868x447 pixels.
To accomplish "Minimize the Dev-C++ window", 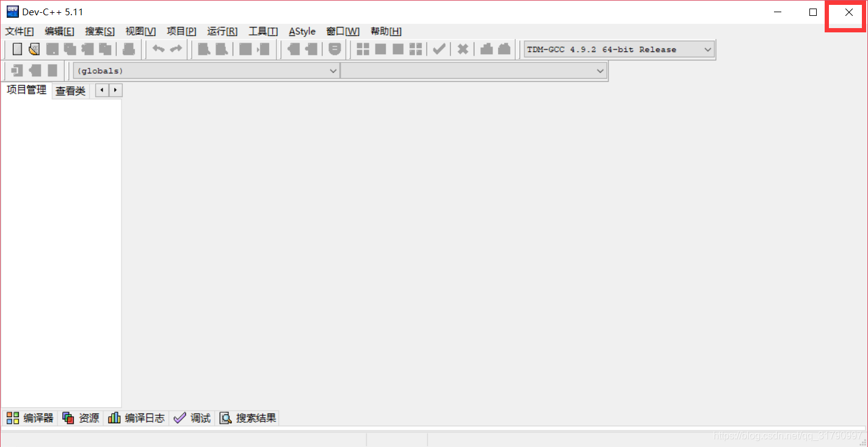I will pos(778,12).
